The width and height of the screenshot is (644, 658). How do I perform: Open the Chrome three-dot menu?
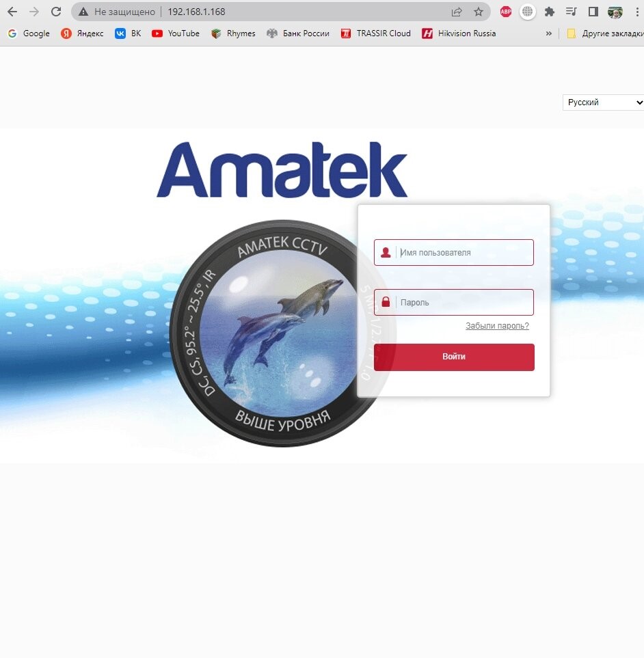(x=637, y=12)
